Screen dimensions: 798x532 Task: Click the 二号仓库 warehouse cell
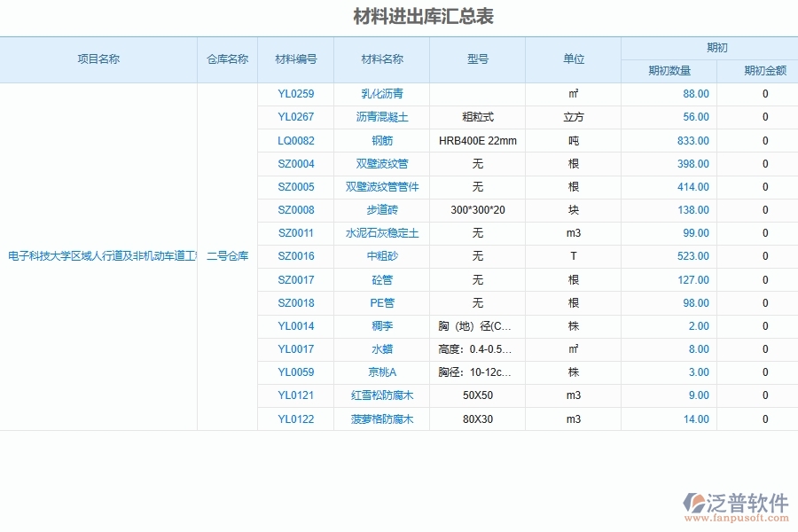click(229, 256)
